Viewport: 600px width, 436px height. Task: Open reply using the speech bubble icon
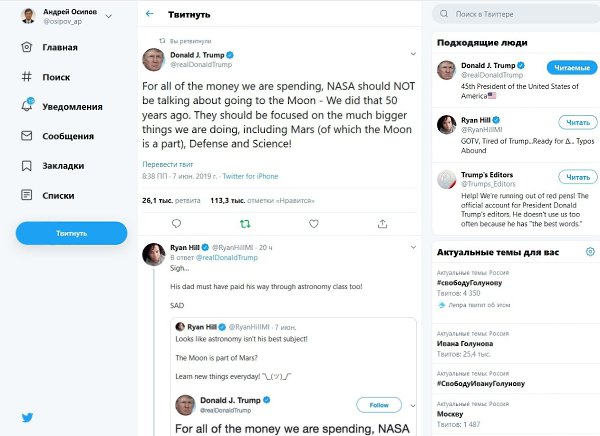(176, 224)
